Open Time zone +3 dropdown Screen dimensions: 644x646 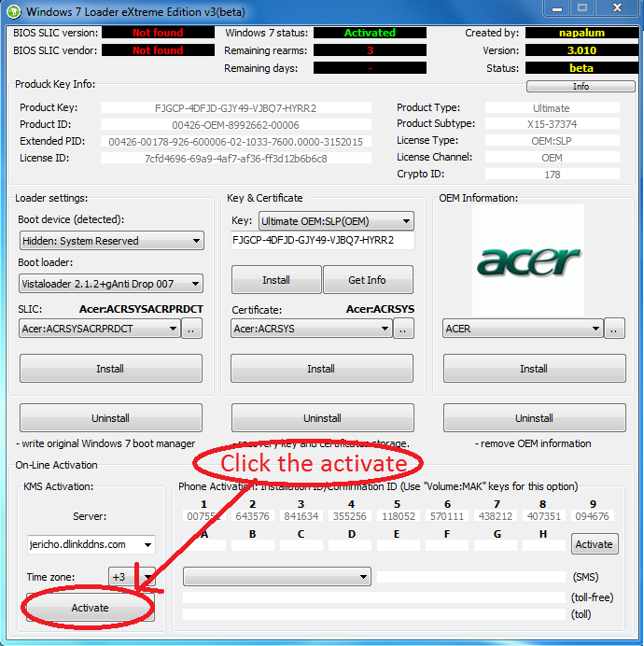[x=132, y=577]
